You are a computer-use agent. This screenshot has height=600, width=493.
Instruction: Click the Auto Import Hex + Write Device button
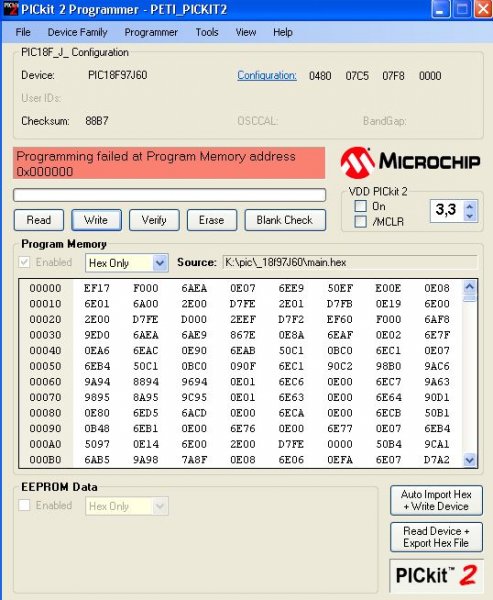pyautogui.click(x=436, y=501)
